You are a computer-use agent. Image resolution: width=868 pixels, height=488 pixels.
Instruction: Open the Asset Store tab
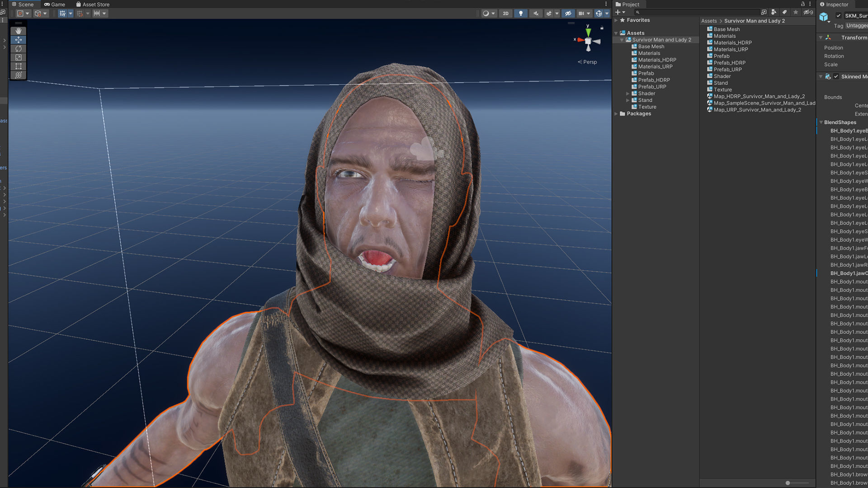[x=93, y=5]
